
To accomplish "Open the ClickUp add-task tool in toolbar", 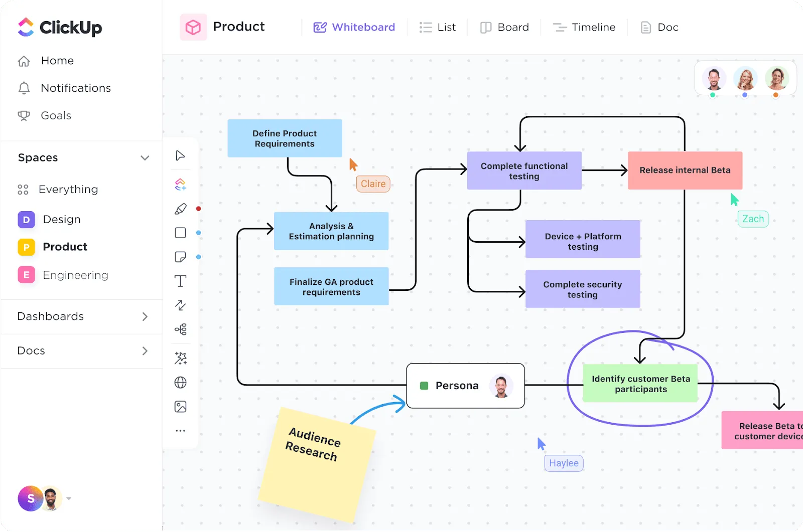I will click(180, 185).
